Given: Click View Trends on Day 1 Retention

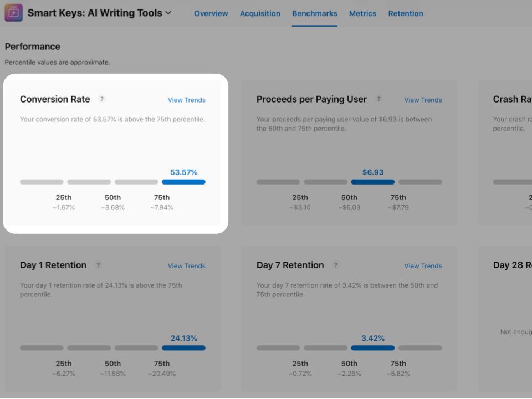Looking at the screenshot, I should coord(186,266).
